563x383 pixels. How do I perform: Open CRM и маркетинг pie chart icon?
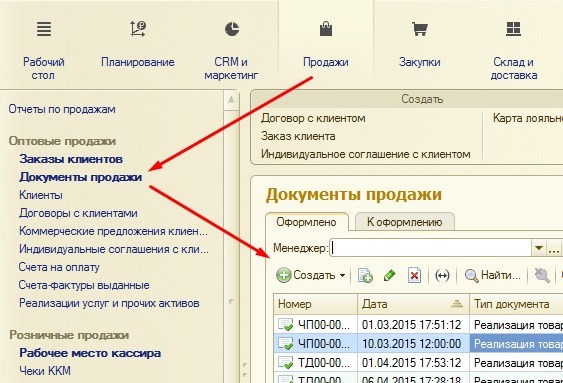point(232,29)
